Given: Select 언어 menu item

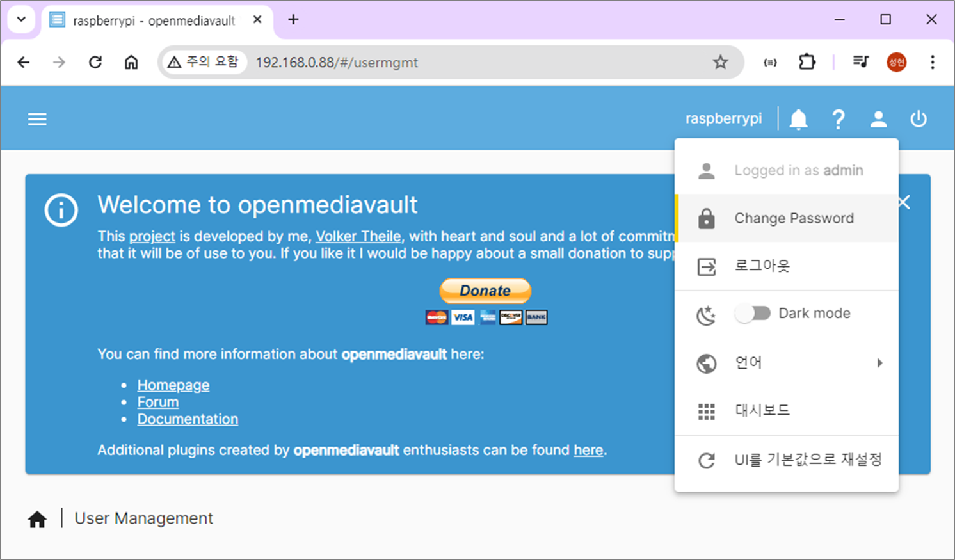Looking at the screenshot, I should coord(787,363).
